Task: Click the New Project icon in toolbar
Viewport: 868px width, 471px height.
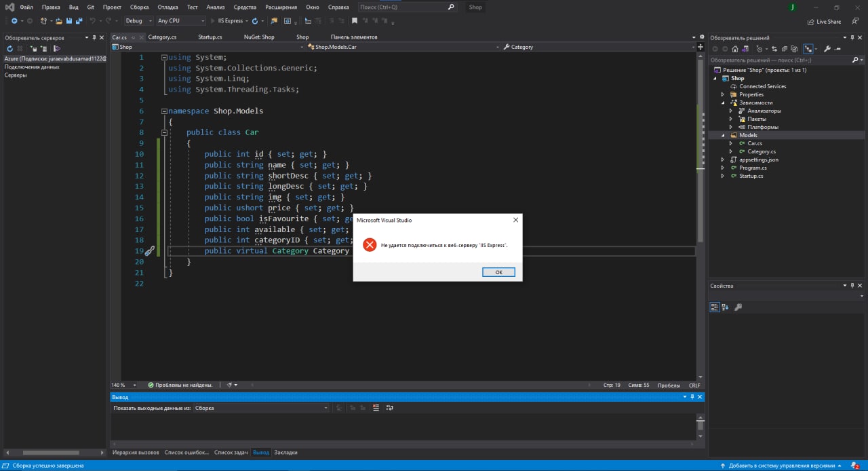Action: point(43,21)
